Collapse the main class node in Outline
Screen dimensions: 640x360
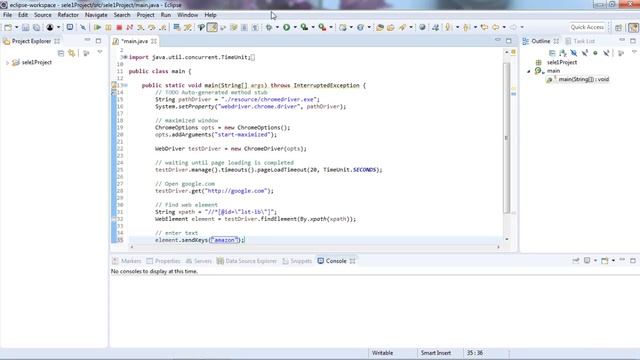[529, 71]
